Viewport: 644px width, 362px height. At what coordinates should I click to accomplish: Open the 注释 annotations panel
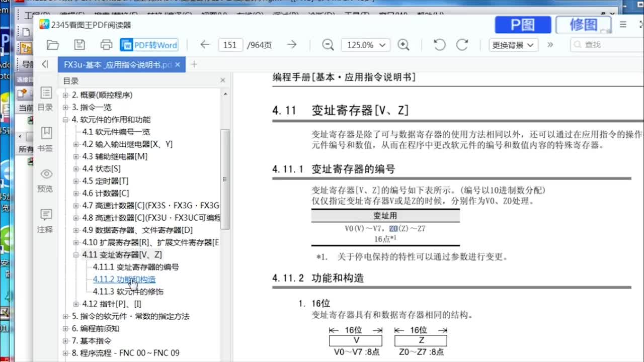click(46, 221)
